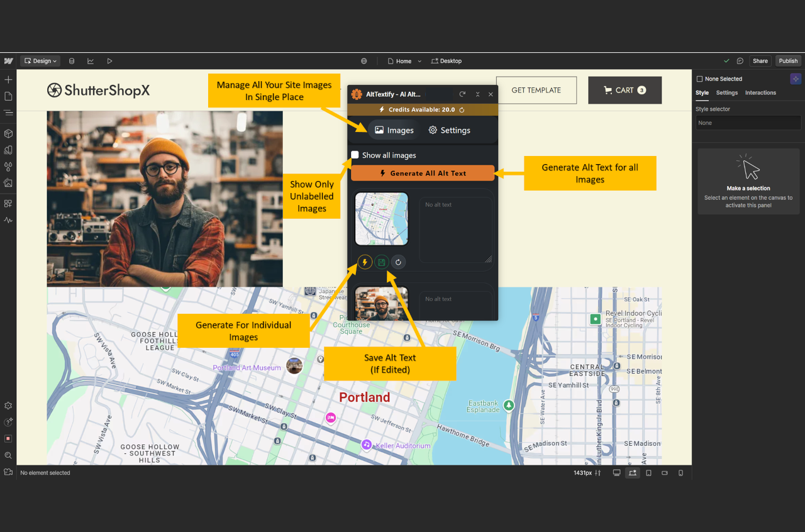Open Webflow settings gear in left sidebar
805x532 pixels.
(x=8, y=406)
